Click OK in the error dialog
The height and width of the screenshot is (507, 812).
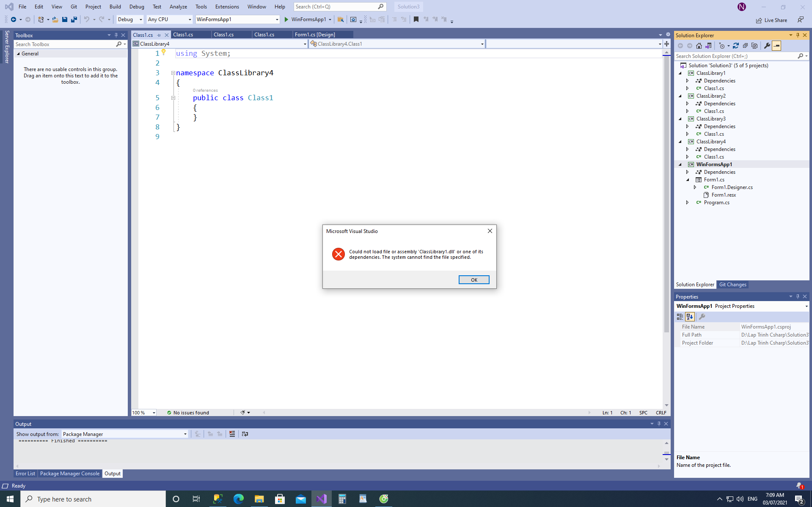click(x=474, y=280)
